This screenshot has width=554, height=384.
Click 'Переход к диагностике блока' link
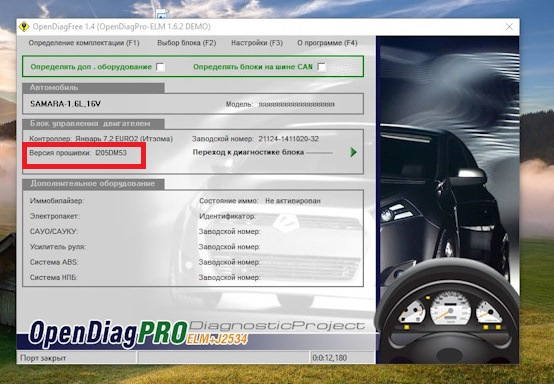click(248, 152)
